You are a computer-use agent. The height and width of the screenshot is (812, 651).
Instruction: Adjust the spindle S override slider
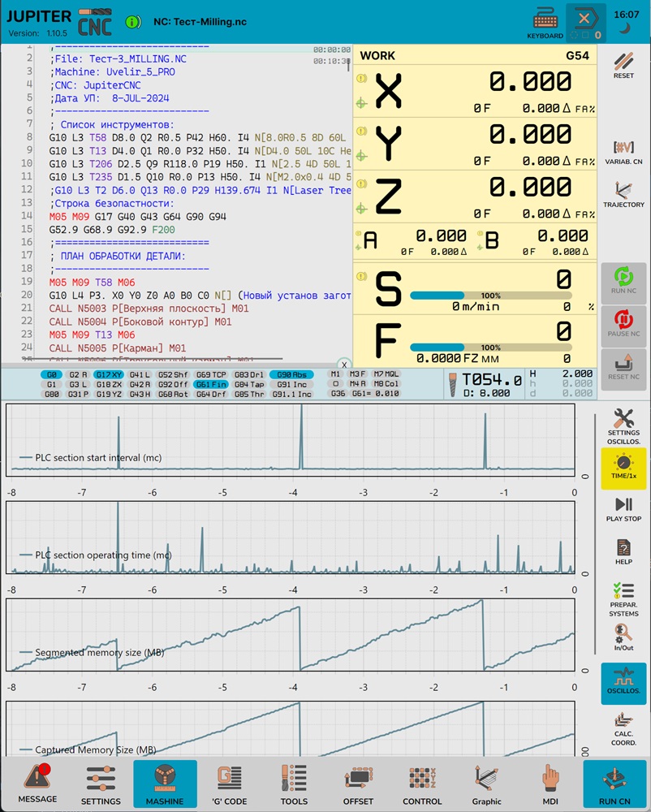[x=490, y=296]
